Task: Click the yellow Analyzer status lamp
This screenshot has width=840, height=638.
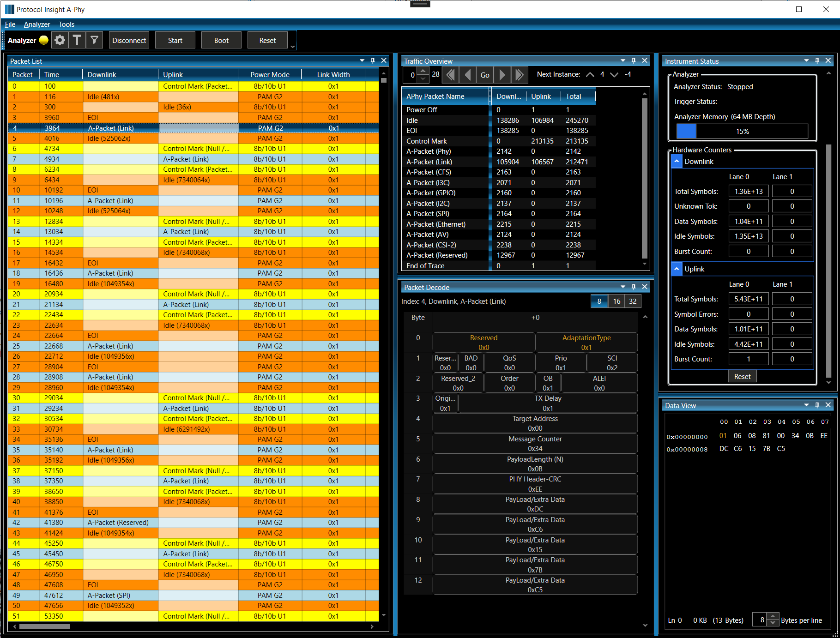Action: coord(43,40)
